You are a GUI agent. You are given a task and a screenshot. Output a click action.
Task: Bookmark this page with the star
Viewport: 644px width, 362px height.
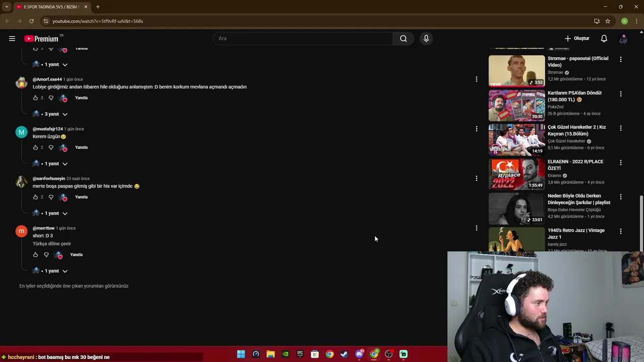(608, 21)
